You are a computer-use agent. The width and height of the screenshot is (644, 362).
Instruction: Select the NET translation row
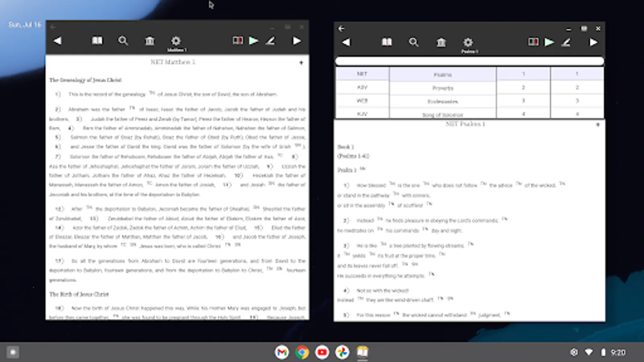[x=362, y=74]
